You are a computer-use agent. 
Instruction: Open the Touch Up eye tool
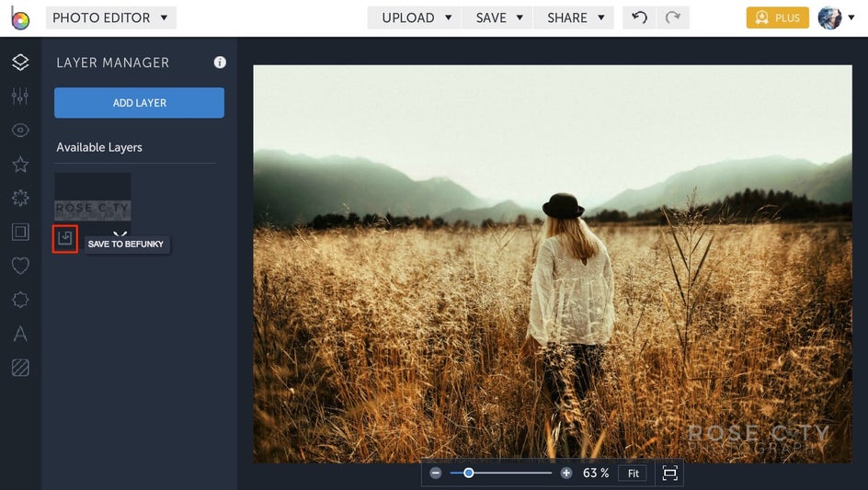coord(20,131)
